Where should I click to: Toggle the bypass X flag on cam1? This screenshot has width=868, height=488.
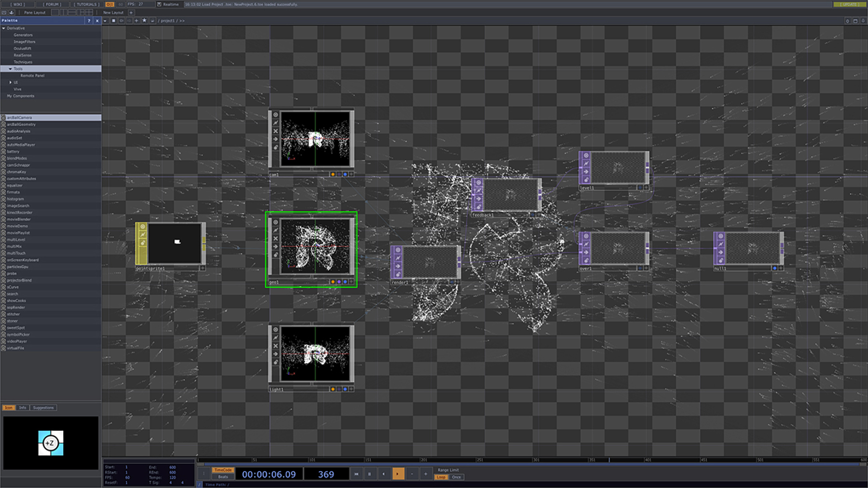(275, 131)
